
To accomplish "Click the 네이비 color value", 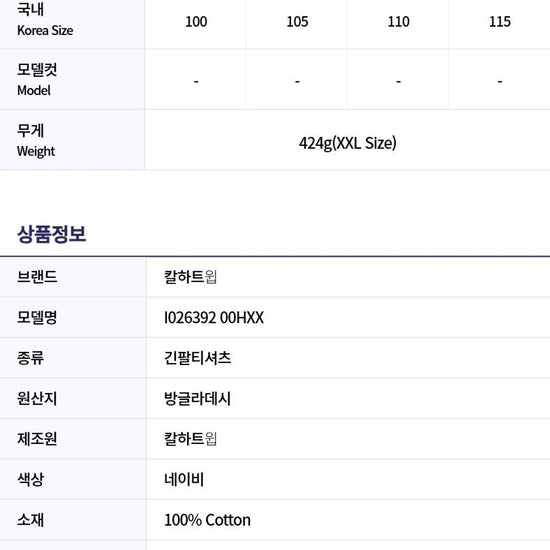I will 184,479.
